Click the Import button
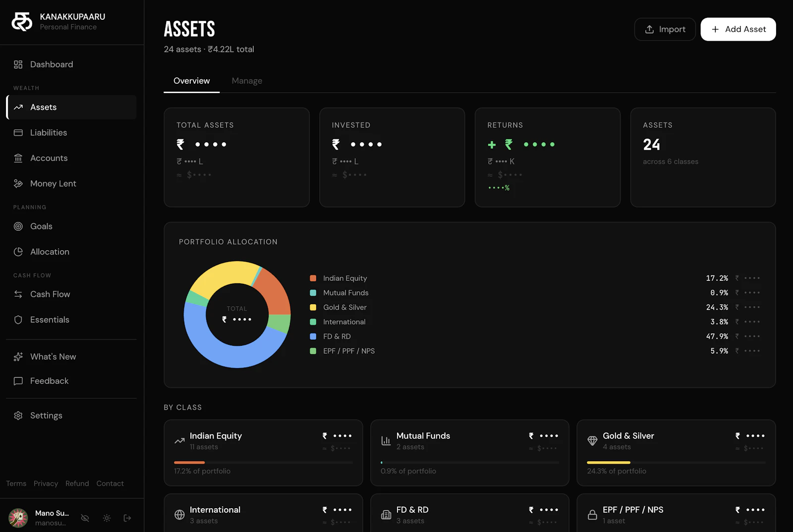Image resolution: width=793 pixels, height=532 pixels. pos(665,29)
